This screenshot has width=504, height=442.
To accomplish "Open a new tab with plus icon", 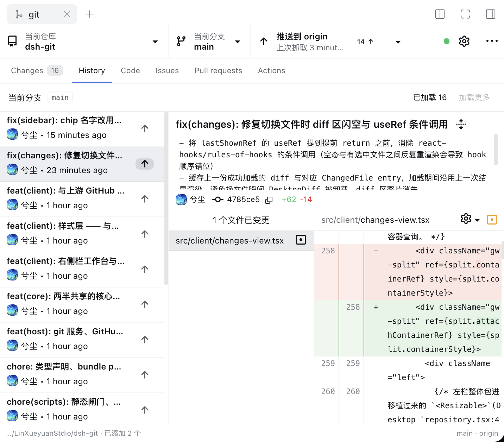I will pos(90,14).
